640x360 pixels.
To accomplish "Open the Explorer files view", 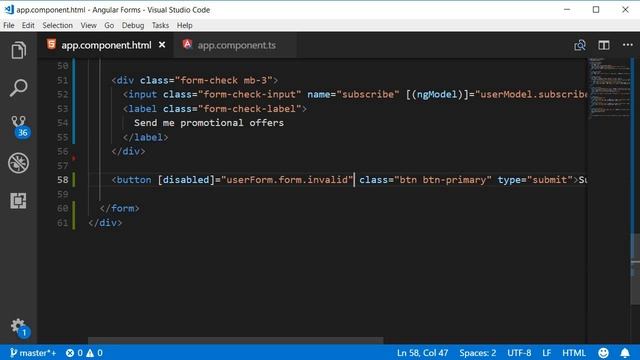I will pos(18,51).
